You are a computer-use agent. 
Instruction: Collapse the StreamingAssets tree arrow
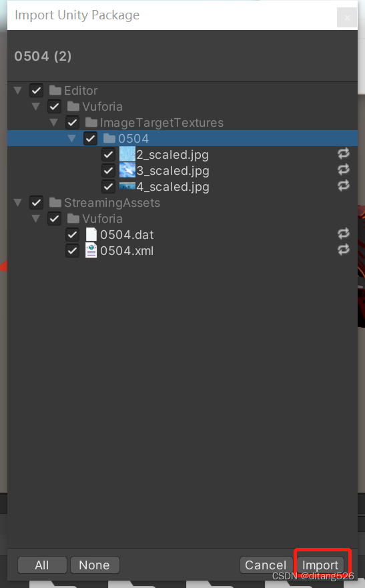tap(17, 202)
